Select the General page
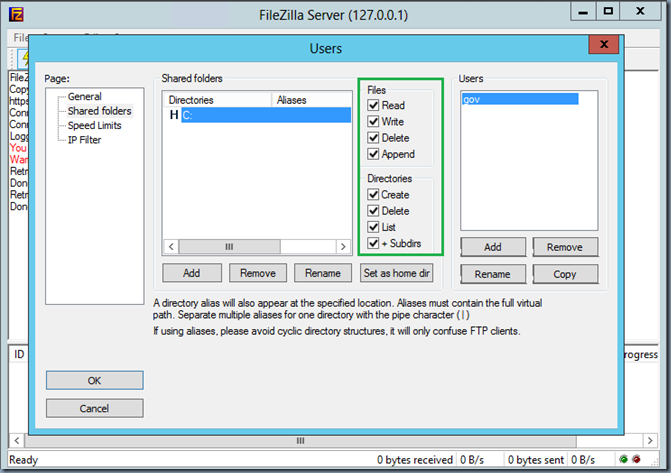The image size is (671, 473). 85,96
